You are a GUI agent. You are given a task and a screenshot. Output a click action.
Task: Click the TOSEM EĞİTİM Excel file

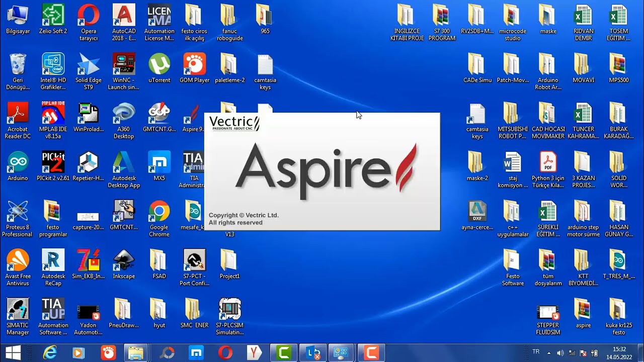click(619, 24)
